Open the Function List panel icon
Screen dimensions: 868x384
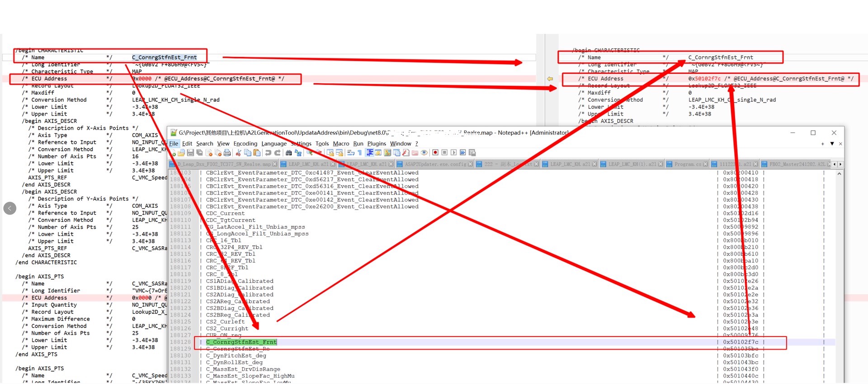coord(406,153)
